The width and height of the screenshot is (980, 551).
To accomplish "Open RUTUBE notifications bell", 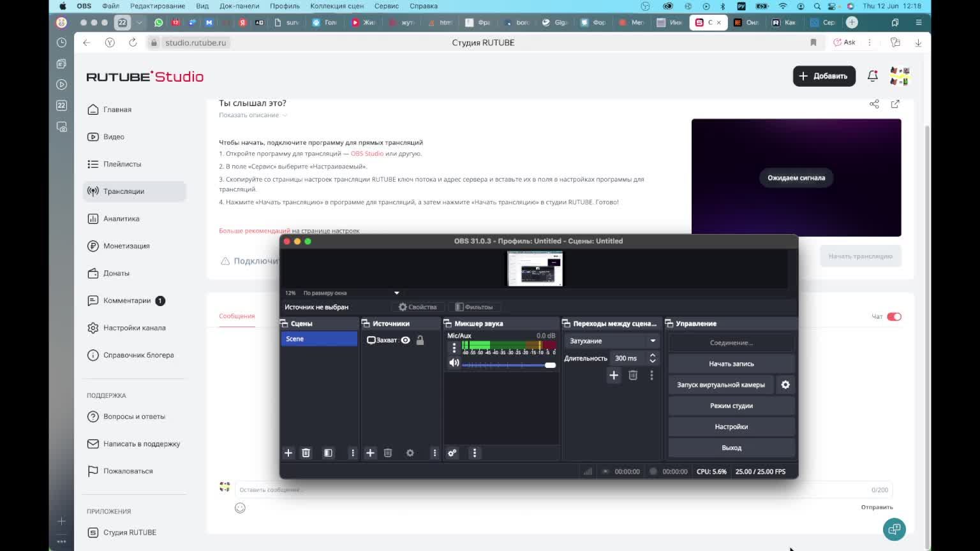I will pos(873,76).
